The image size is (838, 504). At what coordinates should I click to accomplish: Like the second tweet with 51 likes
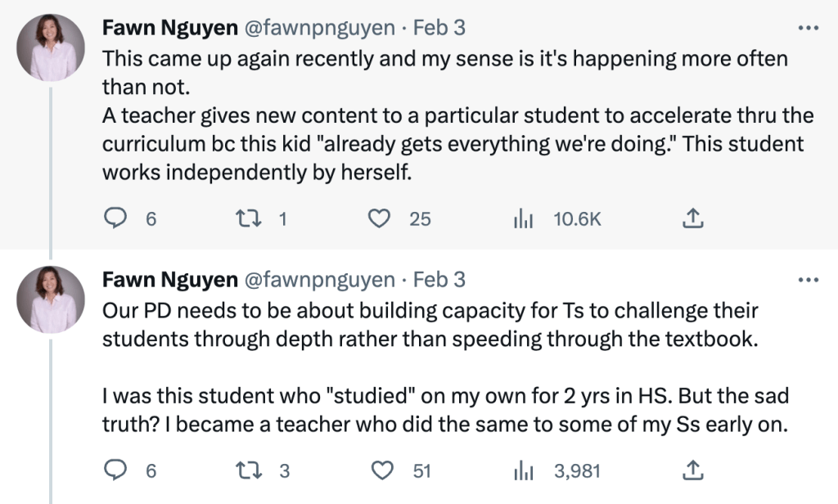(x=378, y=470)
